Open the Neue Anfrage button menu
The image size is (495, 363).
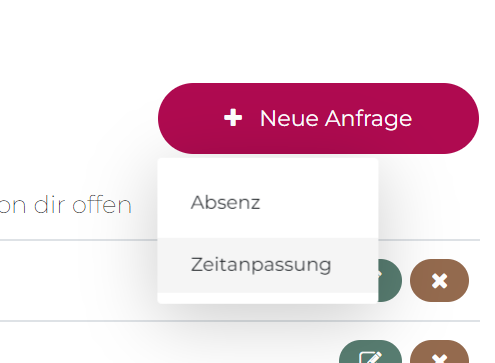[x=318, y=118]
